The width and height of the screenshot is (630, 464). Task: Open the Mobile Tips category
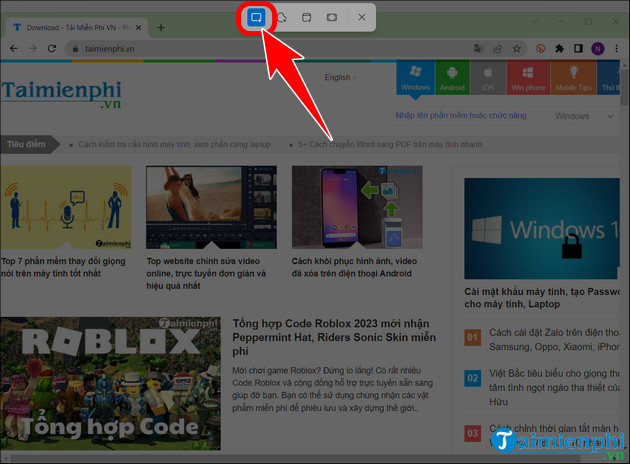coord(573,78)
